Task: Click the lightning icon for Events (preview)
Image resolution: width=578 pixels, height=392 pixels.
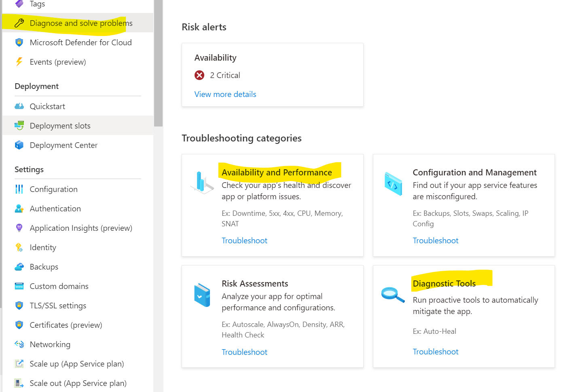Action: point(19,61)
